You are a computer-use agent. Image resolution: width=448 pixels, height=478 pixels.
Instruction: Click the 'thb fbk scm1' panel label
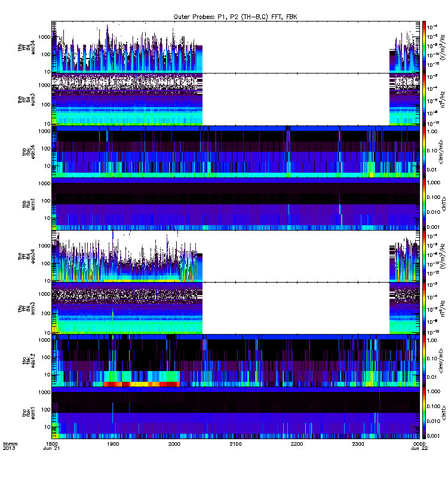tap(29, 204)
